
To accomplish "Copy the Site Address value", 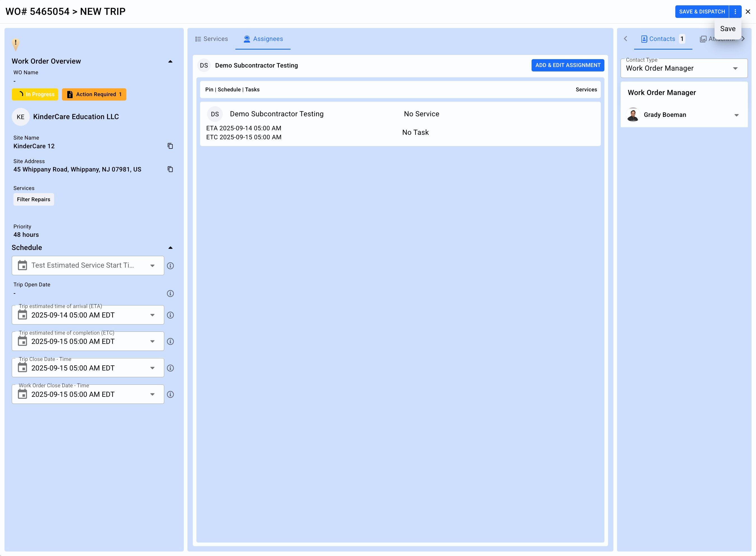I will 170,169.
